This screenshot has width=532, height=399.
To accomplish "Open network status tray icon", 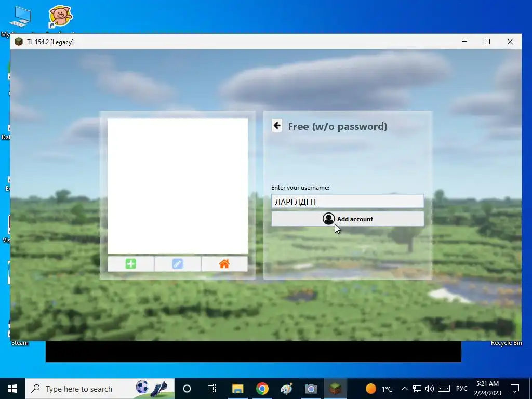I will tap(417, 389).
